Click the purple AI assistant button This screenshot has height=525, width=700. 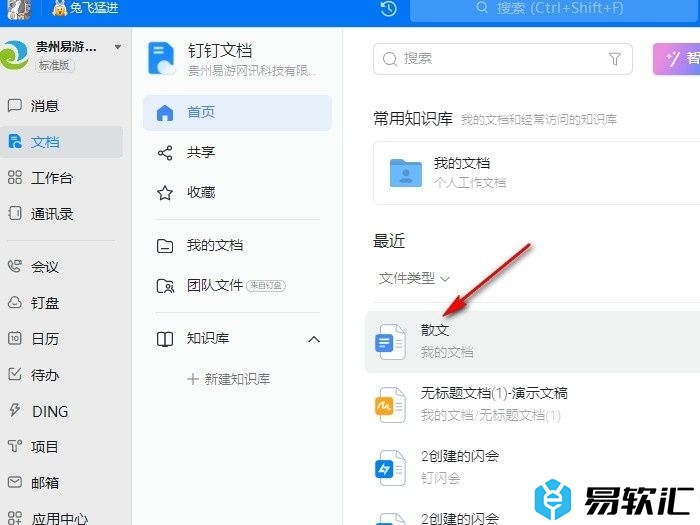[676, 58]
